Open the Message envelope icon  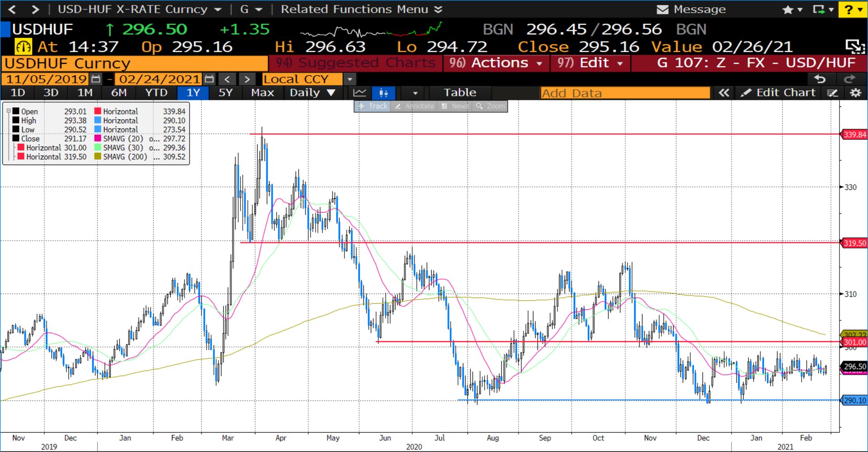(x=662, y=10)
